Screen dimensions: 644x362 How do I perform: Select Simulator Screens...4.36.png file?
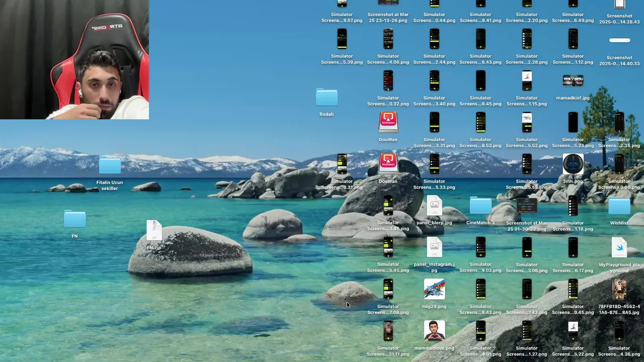tap(619, 331)
